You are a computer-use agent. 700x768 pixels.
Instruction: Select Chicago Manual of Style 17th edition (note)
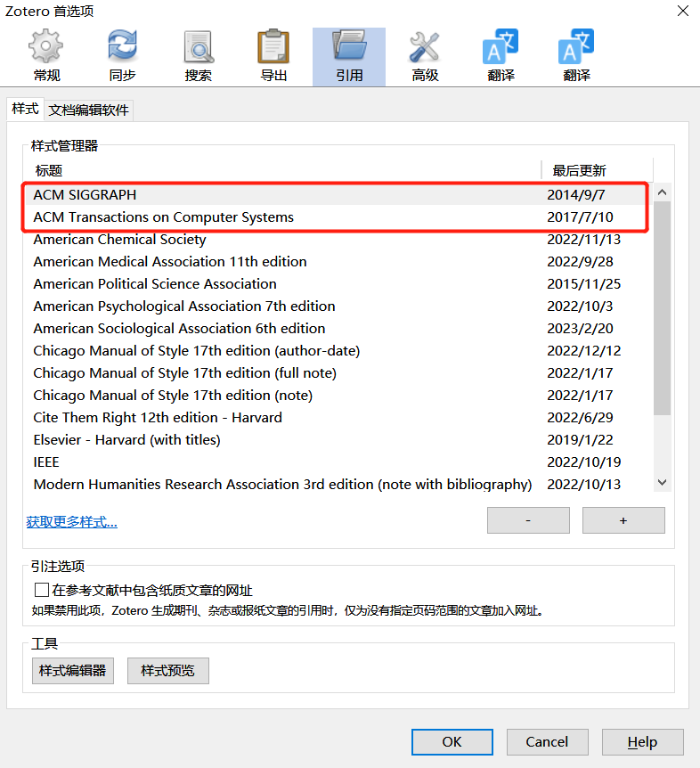point(338,396)
